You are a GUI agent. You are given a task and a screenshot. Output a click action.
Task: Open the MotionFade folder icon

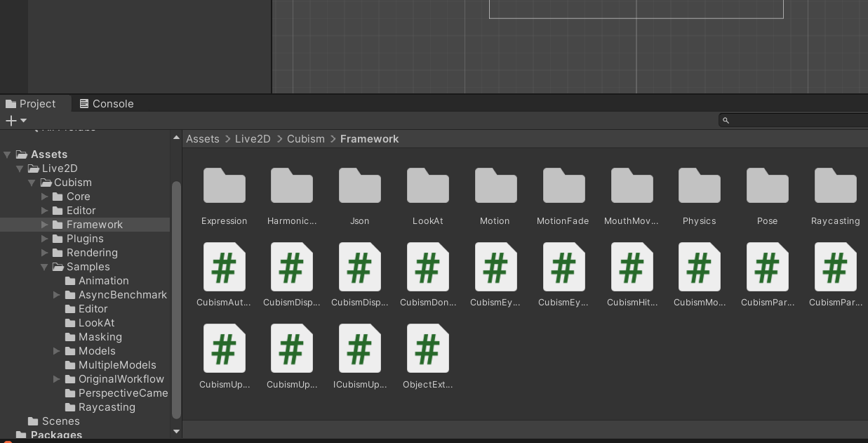click(563, 187)
